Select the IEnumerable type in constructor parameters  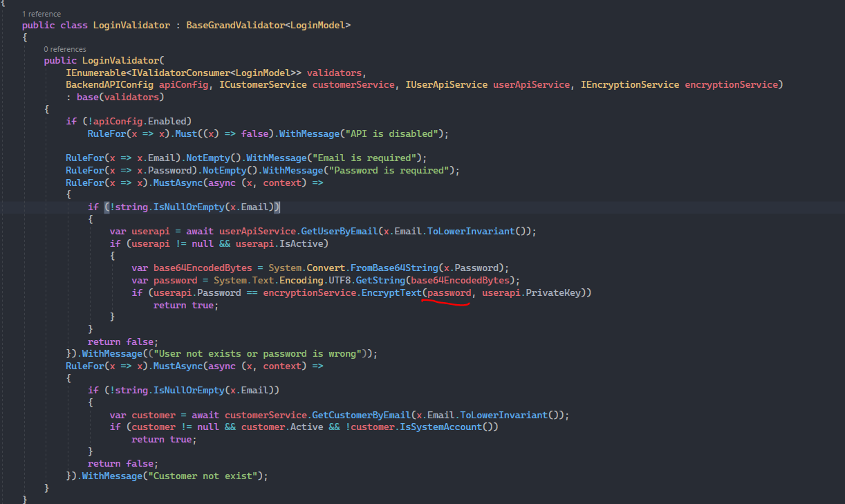click(96, 73)
